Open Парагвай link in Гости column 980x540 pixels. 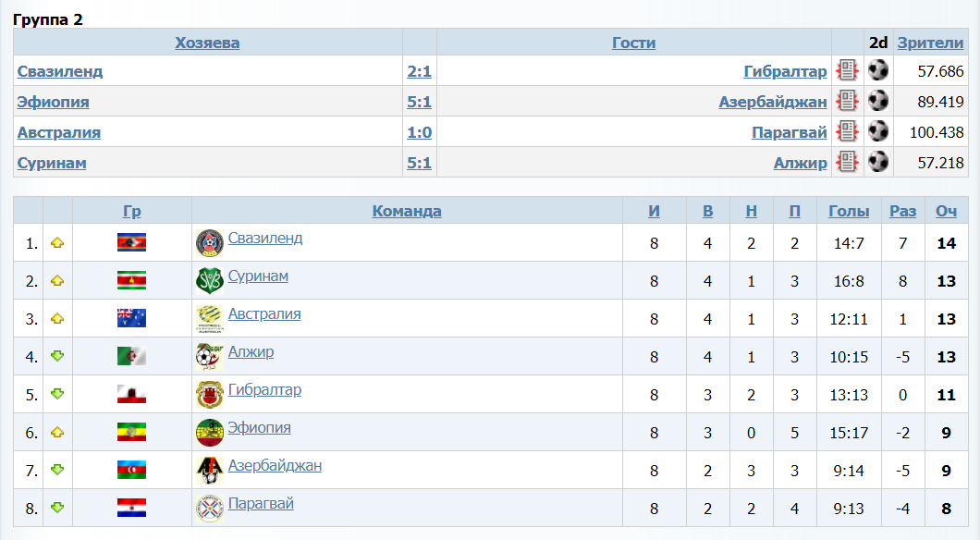coord(789,132)
